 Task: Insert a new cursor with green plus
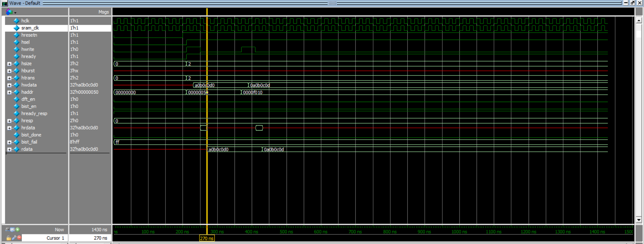point(17,230)
